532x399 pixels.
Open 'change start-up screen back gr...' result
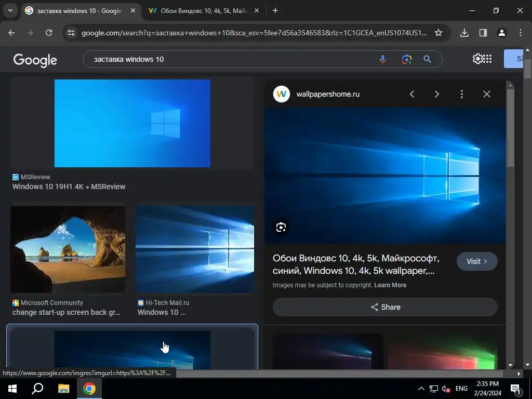[66, 312]
